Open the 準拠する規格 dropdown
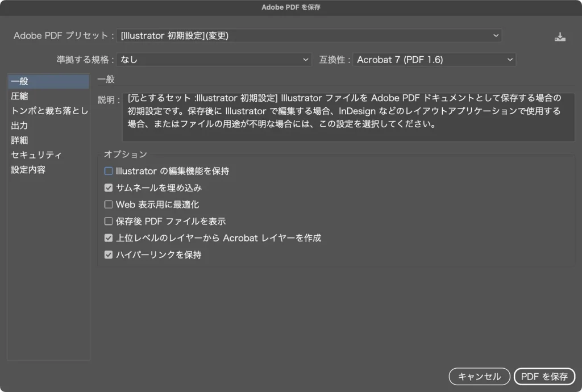Viewport: 582px width, 392px height. [214, 60]
